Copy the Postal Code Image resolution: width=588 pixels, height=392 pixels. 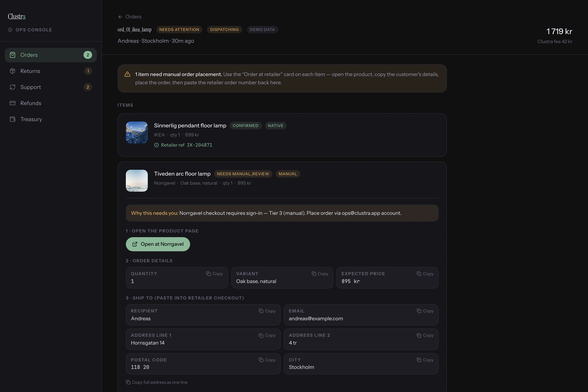point(267,360)
